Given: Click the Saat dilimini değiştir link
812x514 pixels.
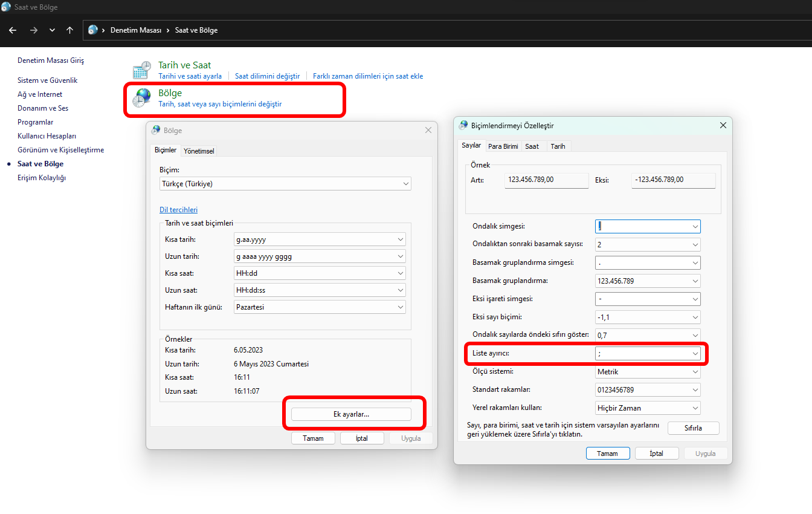Looking at the screenshot, I should pyautogui.click(x=267, y=76).
